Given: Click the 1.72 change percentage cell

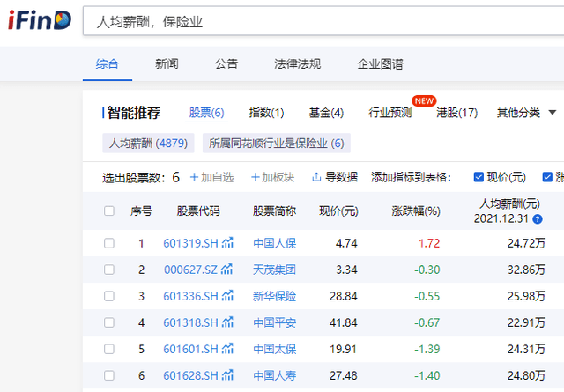Looking at the screenshot, I should pyautogui.click(x=429, y=243).
